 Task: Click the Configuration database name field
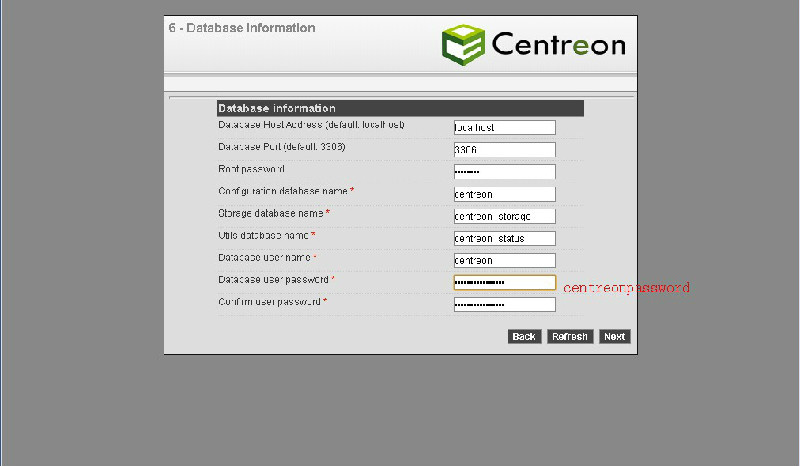(504, 194)
